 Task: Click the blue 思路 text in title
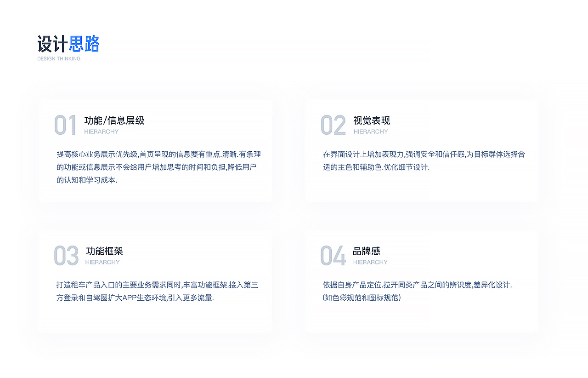(x=84, y=44)
